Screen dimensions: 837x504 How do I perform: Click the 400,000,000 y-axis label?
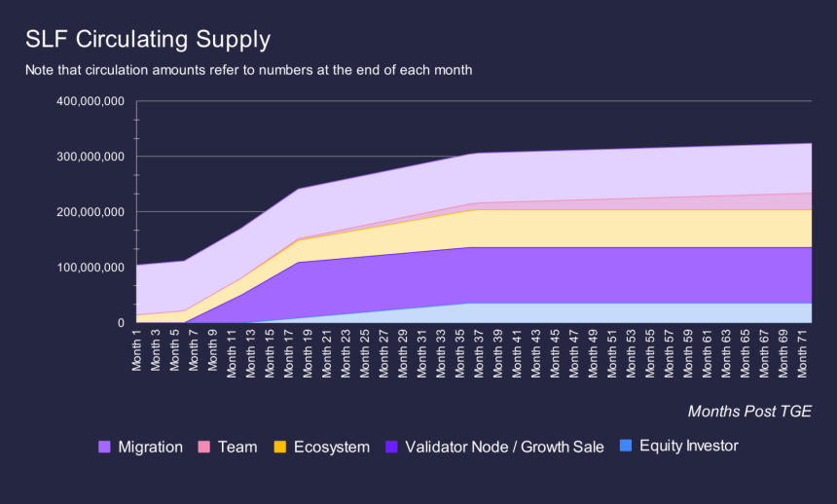[91, 101]
